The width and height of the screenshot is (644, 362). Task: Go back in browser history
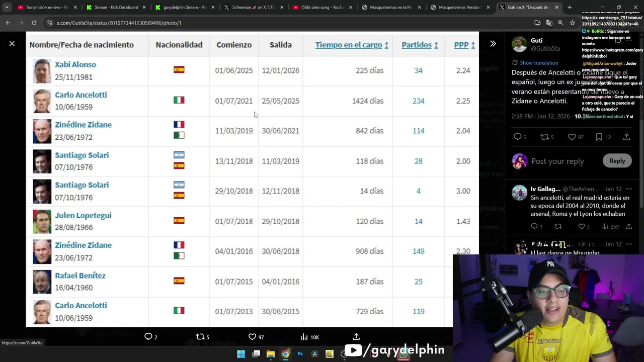[8, 23]
